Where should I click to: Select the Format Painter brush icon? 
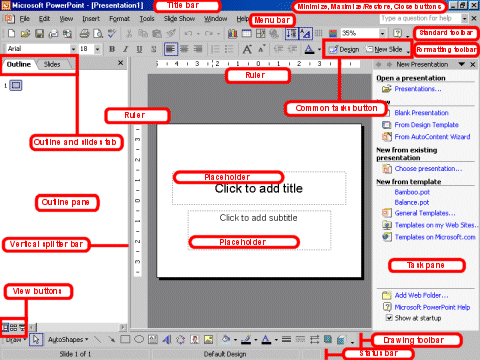point(171,33)
